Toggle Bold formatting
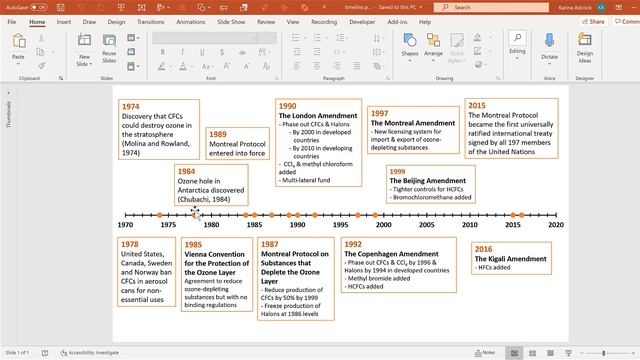Viewport: 640px width, 360px height. click(x=162, y=52)
